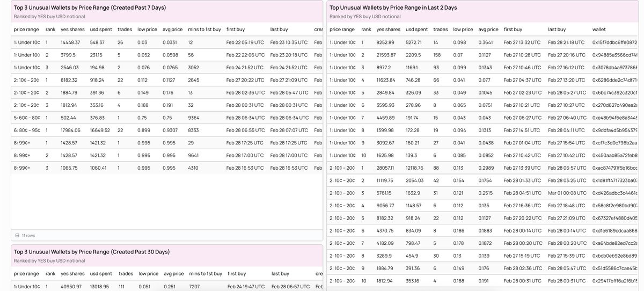Click "yes shares" header in Past 7 Days table
The height and width of the screenshot is (291, 644).
click(x=72, y=29)
